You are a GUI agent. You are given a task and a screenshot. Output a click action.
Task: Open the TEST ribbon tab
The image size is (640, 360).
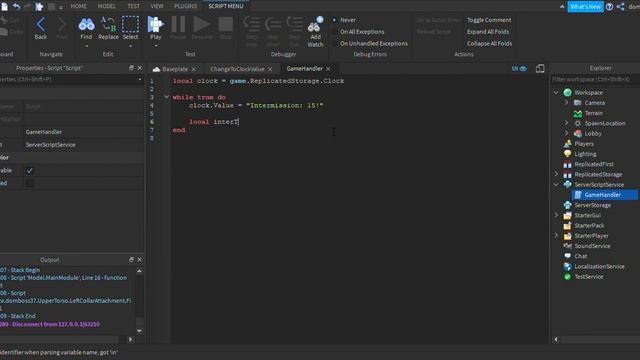coord(133,6)
